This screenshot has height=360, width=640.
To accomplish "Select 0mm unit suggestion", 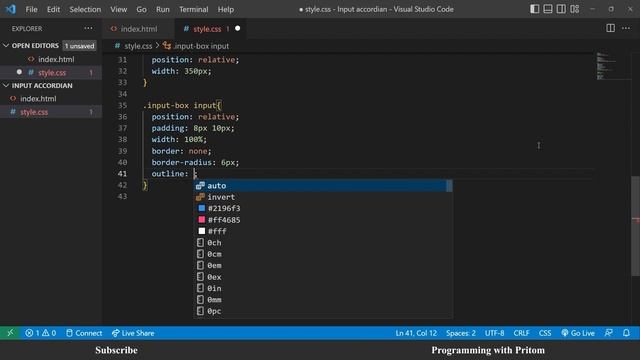I will 322,300.
